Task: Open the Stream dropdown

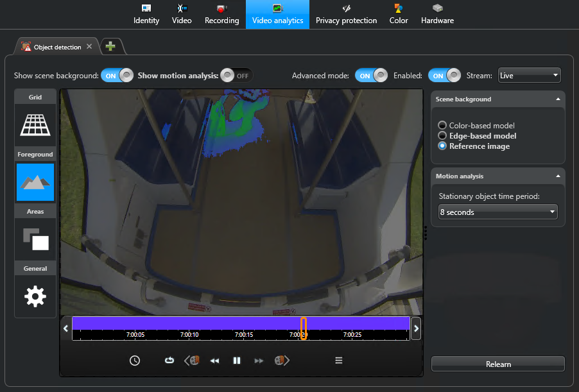Action: (529, 76)
